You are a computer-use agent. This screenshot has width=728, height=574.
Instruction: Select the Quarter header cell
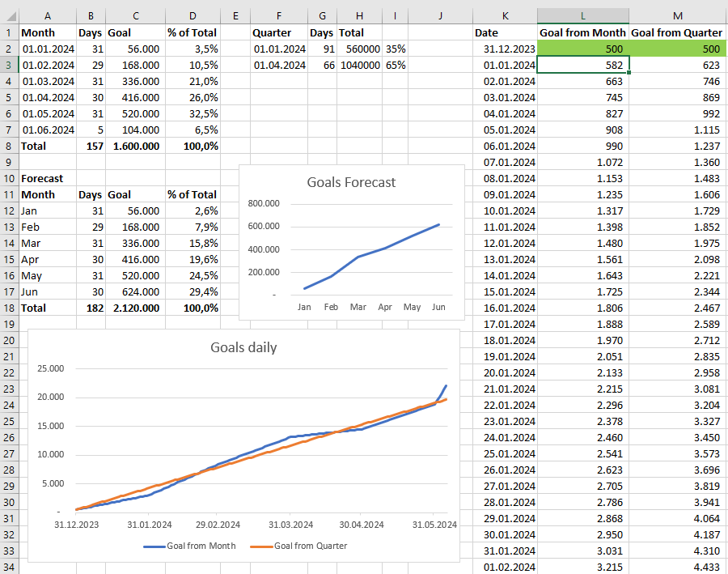coord(279,32)
